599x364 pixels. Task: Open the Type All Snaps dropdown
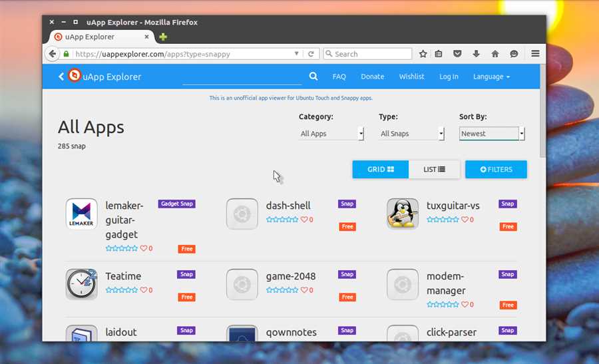click(x=411, y=134)
